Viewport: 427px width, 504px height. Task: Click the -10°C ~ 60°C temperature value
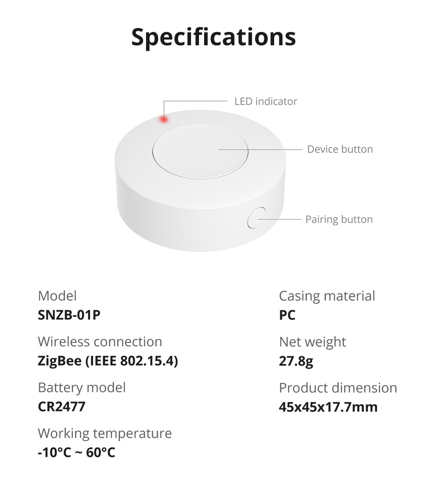pyautogui.click(x=76, y=452)
